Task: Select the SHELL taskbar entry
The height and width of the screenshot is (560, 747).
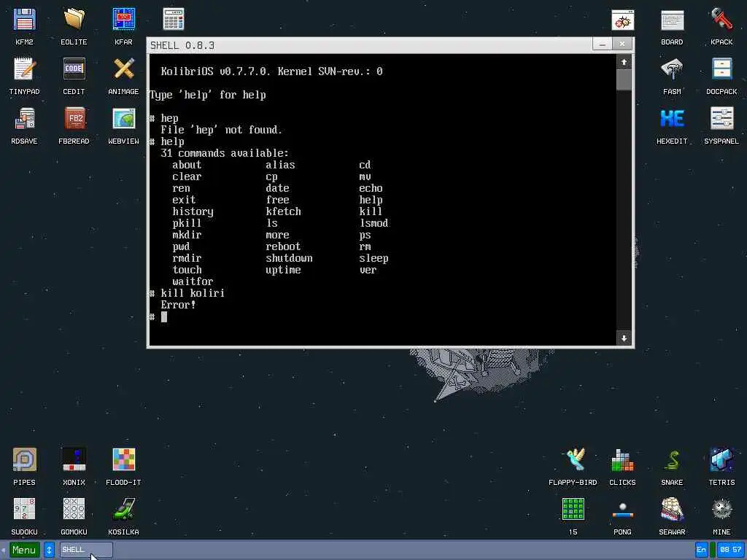Action: [x=86, y=550]
